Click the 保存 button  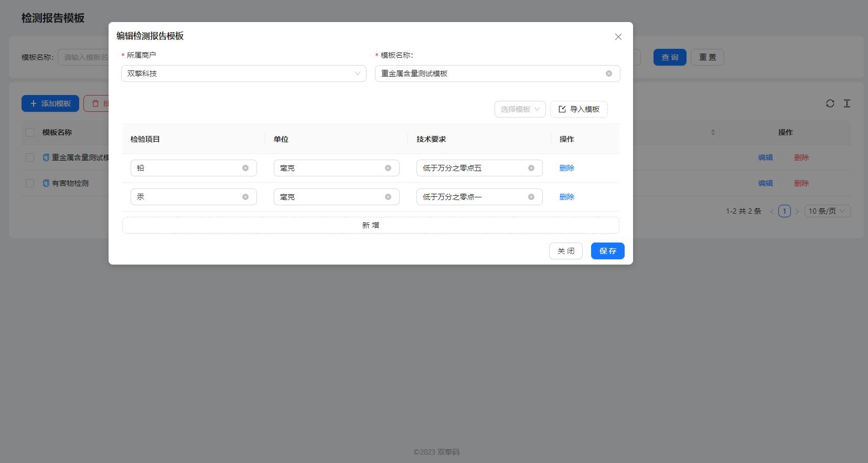pyautogui.click(x=608, y=251)
